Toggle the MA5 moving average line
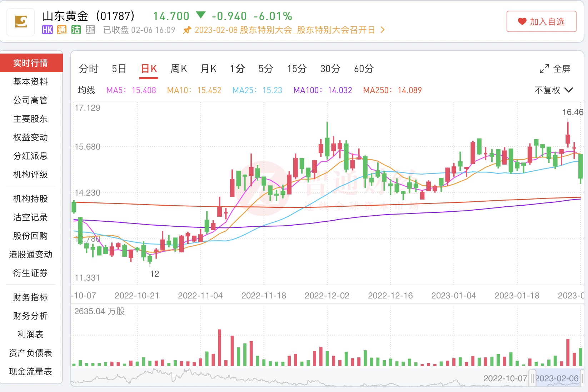588x392 pixels. pyautogui.click(x=131, y=90)
